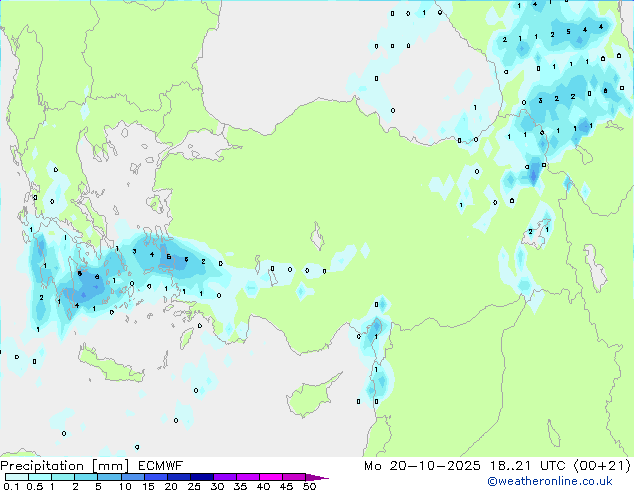Screen dimensions: 634x490
Task: Click the 35–40 mm legend swatch
Action: click(248, 477)
